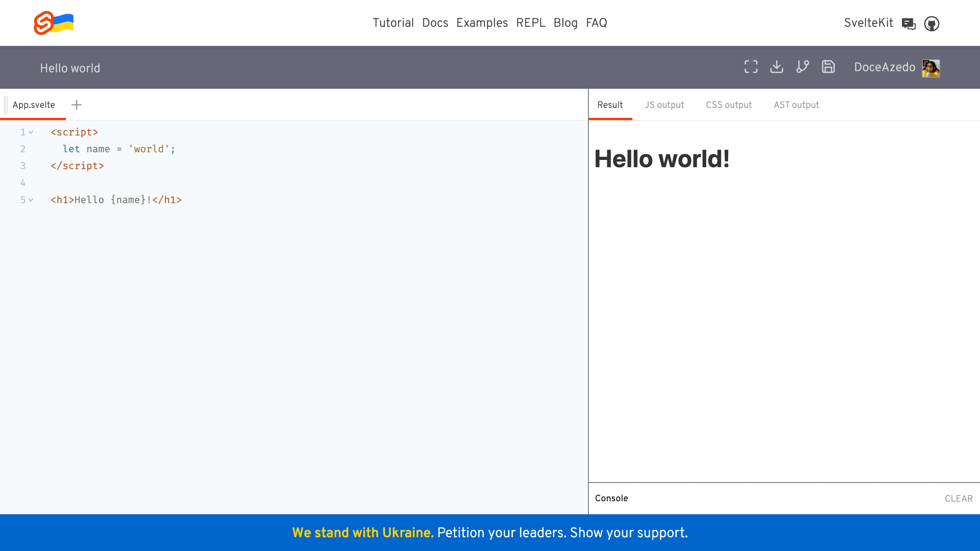Open the Tutorial page
Image resolution: width=980 pixels, height=551 pixels.
pos(393,23)
